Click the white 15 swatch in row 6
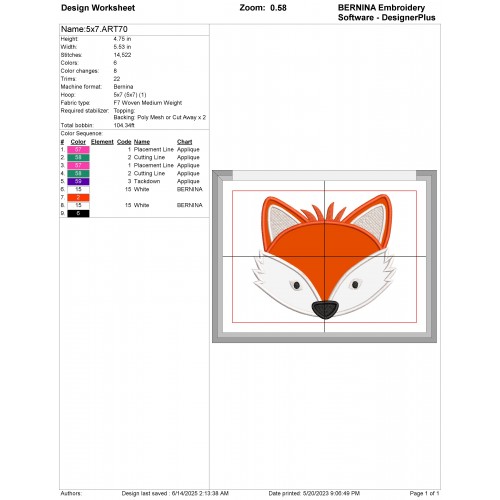The image size is (500, 500). coord(78,190)
